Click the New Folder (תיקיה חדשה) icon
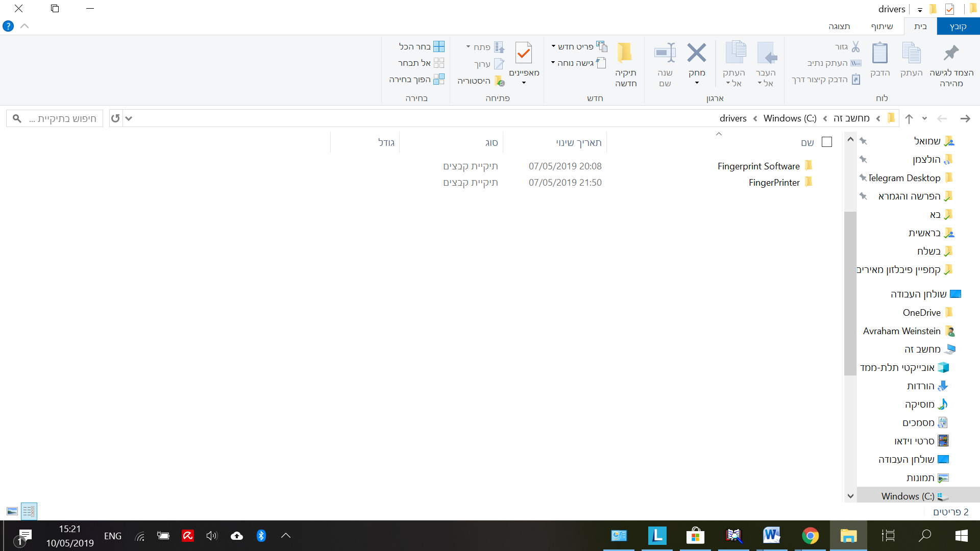980x551 pixels. (x=625, y=53)
